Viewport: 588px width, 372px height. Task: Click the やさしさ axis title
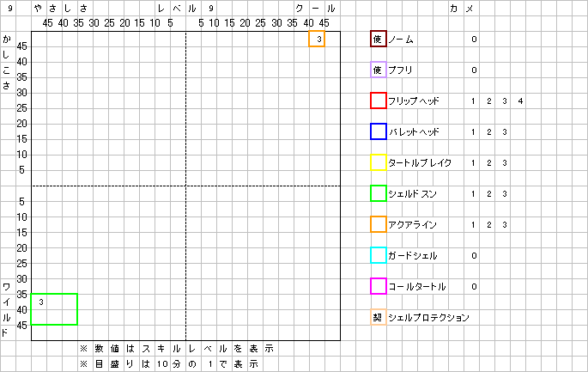click(61, 9)
